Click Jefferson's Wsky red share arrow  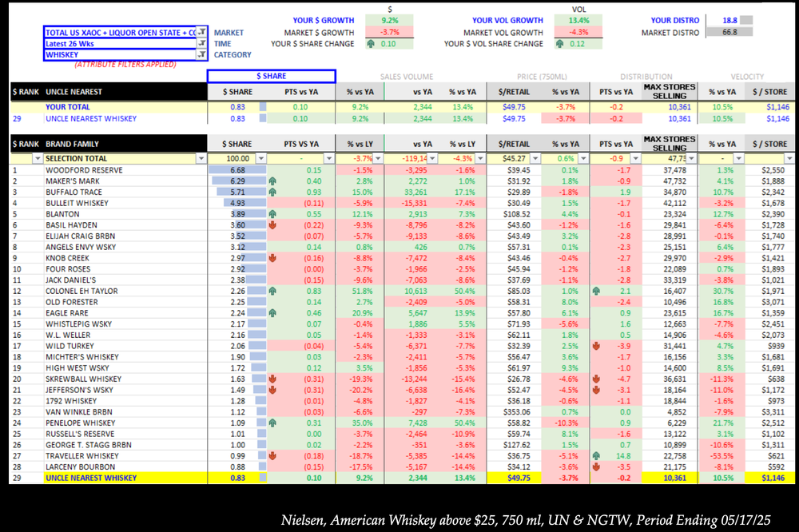[272, 390]
